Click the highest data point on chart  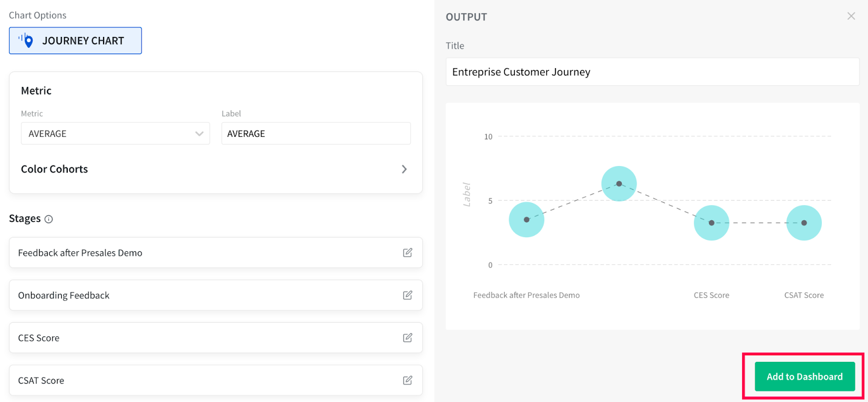(x=619, y=184)
